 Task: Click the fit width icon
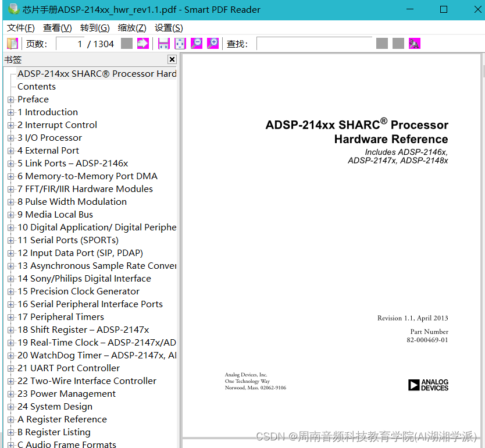pyautogui.click(x=163, y=44)
